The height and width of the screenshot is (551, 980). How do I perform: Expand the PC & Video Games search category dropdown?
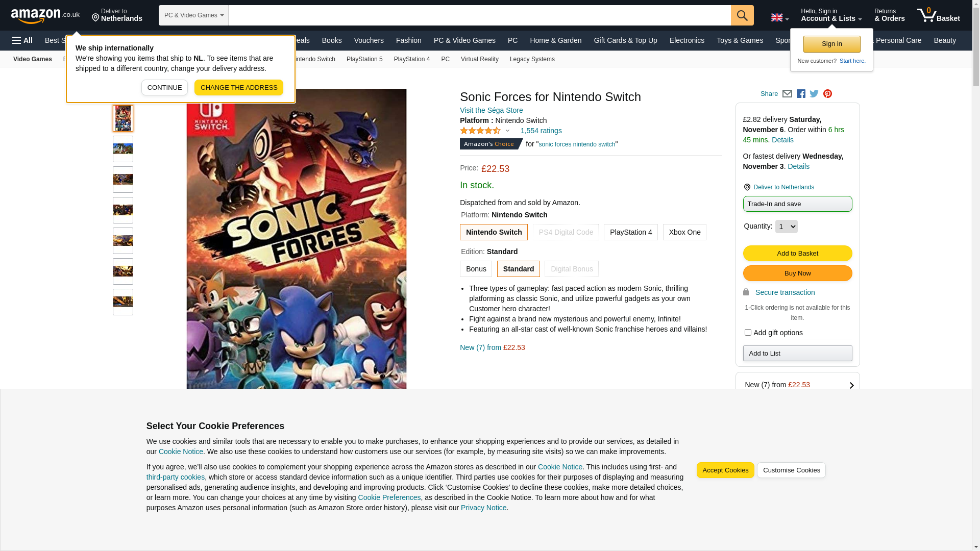pos(193,15)
